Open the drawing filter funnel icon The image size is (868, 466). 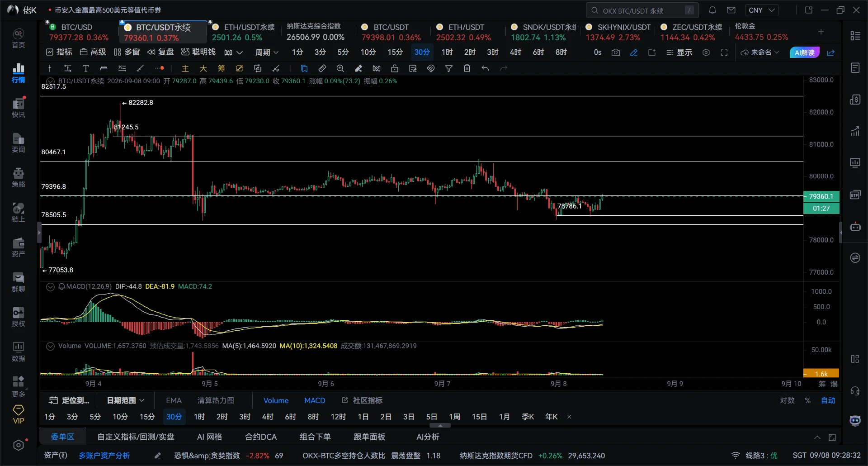point(449,68)
